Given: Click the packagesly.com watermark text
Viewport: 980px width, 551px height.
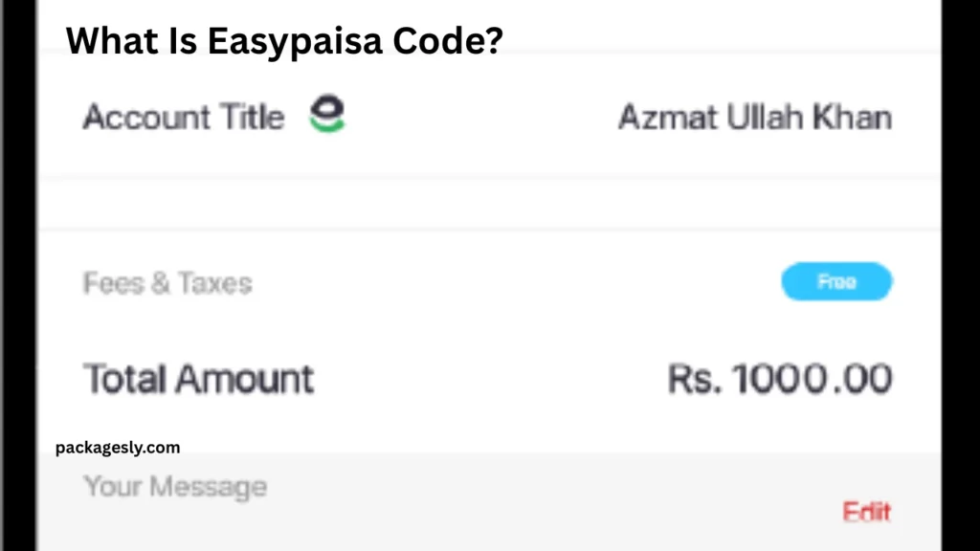Looking at the screenshot, I should tap(120, 447).
